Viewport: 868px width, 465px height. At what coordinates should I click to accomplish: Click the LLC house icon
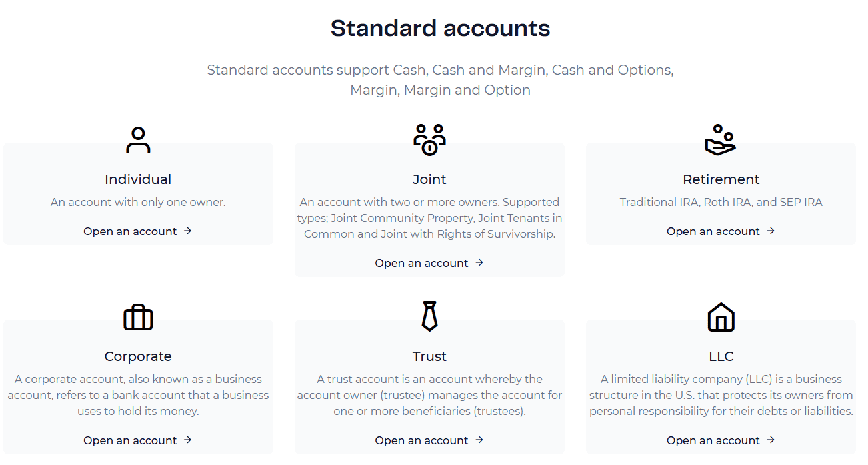(x=721, y=317)
